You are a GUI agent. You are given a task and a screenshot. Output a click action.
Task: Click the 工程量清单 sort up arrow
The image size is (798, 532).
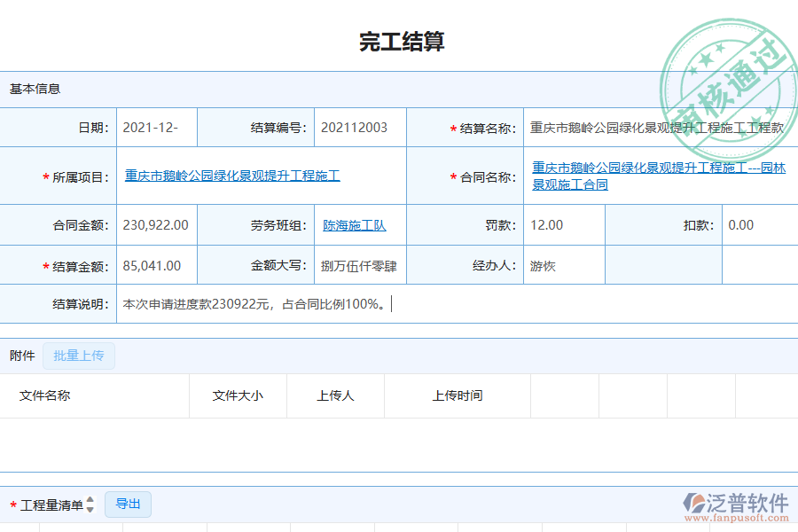[89, 498]
